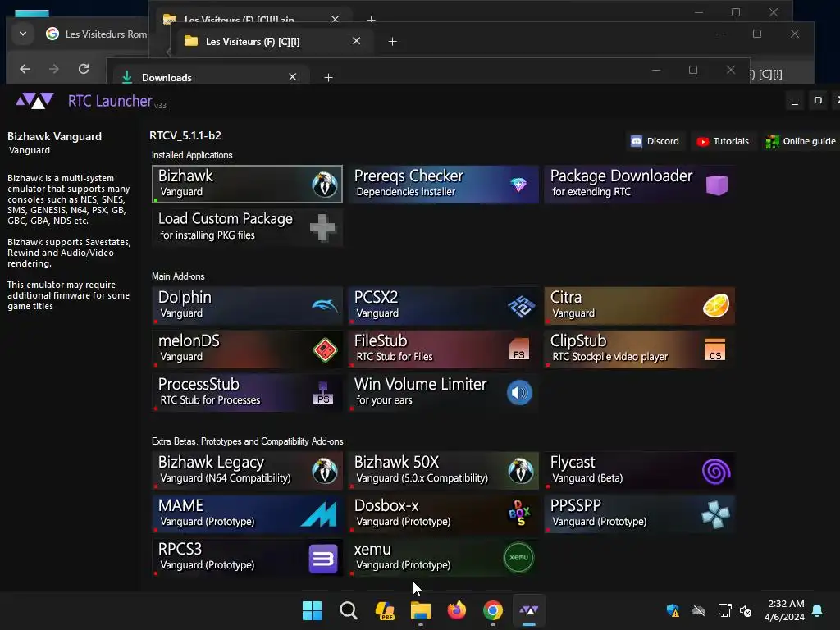Select the PCSX2 Vanguard title text

376,297
